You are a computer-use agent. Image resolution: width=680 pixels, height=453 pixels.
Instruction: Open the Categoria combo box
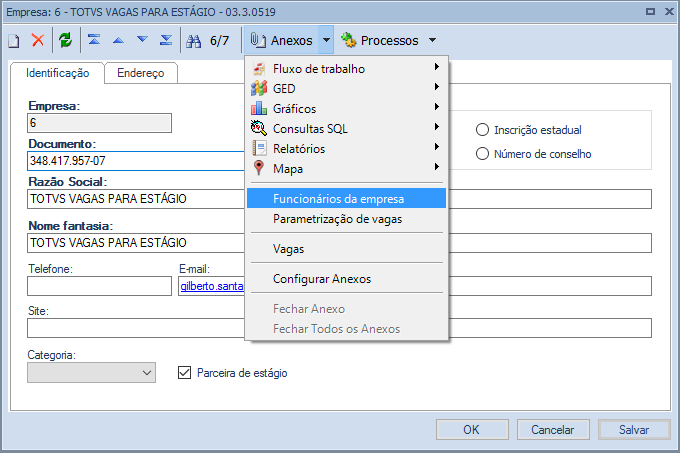pyautogui.click(x=92, y=373)
